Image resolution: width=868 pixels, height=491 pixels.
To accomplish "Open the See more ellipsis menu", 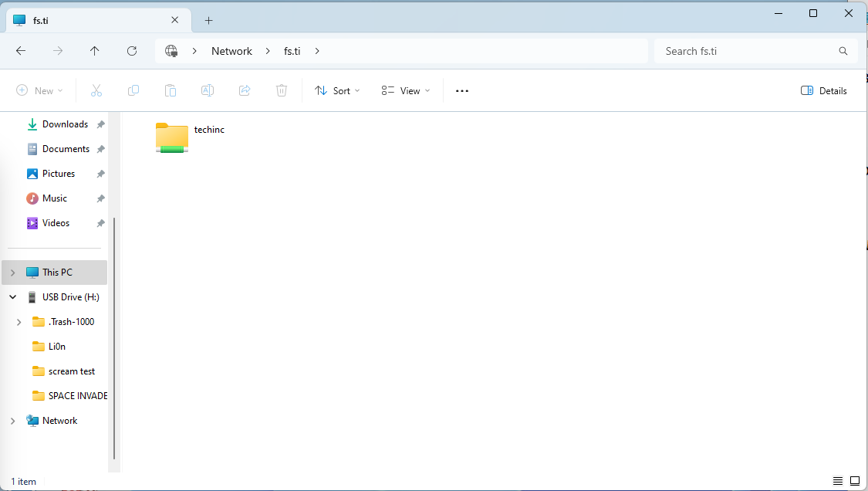I will [462, 90].
